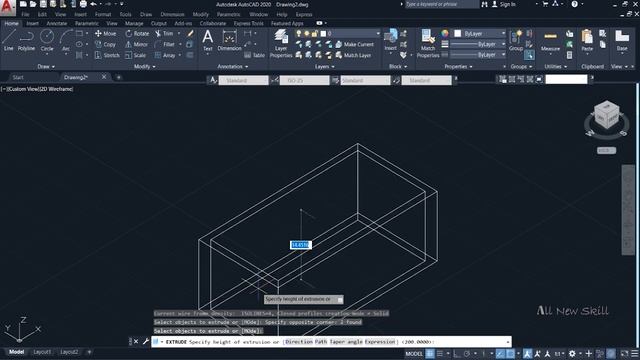Click the Plot (print) quick access icon
Viewport: 640px width, 360px height.
[83, 4]
